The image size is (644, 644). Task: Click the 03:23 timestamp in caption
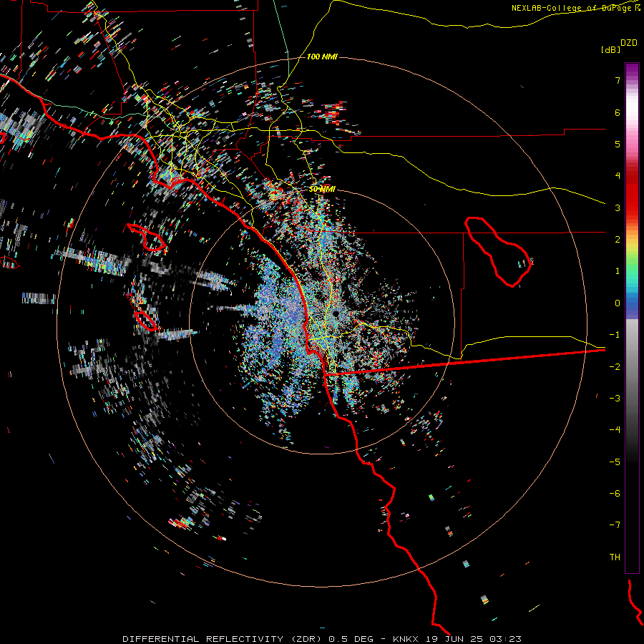click(504, 639)
